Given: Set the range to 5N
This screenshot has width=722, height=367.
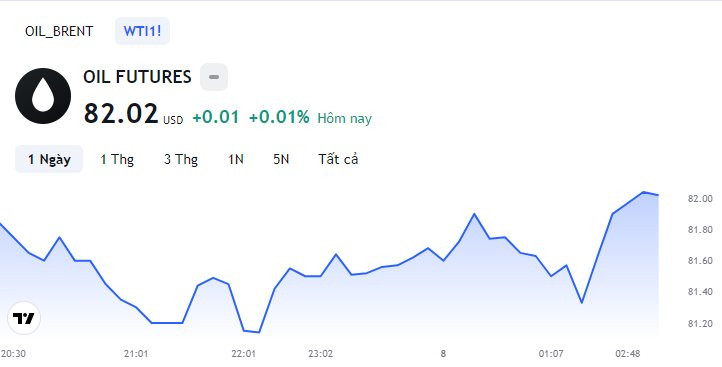Looking at the screenshot, I should coord(281,159).
